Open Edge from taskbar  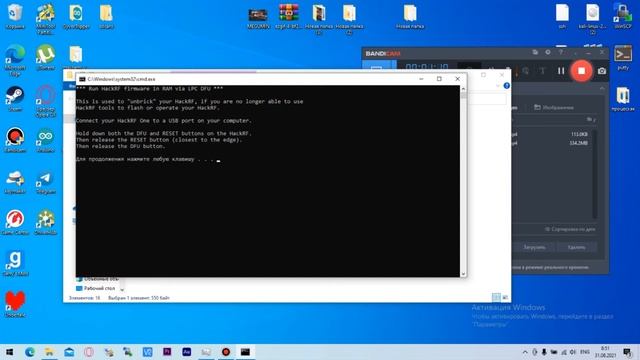point(29,352)
